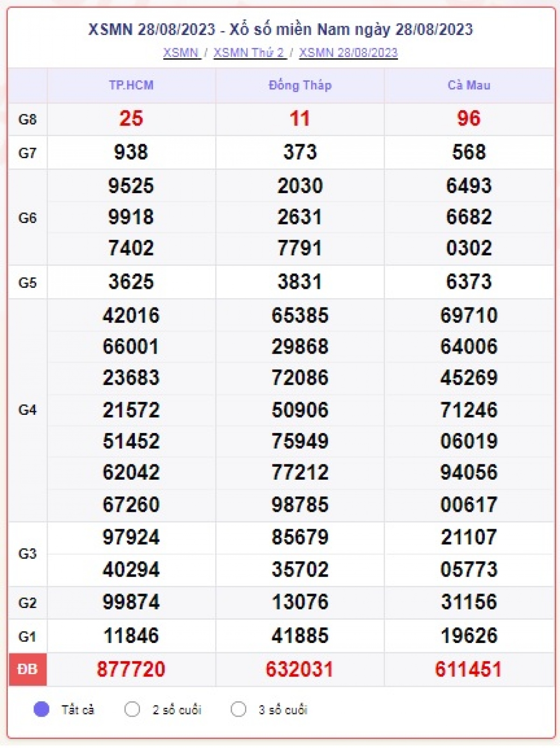The height and width of the screenshot is (748, 560).
Task: Click Cà Mau special prize number 611451
Action: [x=469, y=669]
